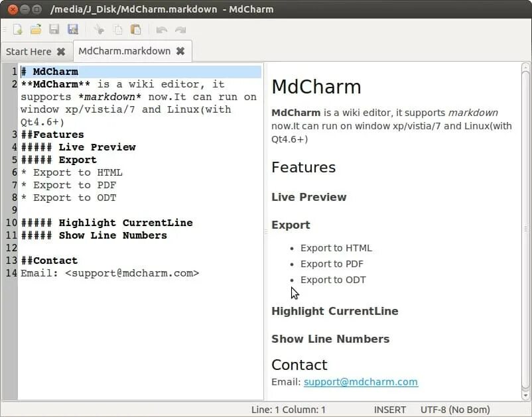Click '##### Show Line Numbers' in the editor
The image size is (532, 417).
pos(94,235)
